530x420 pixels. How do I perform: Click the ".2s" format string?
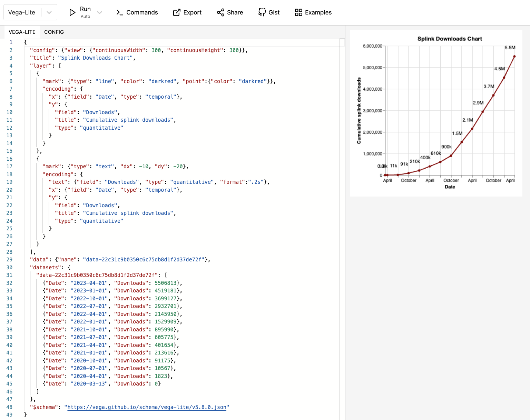(256, 182)
